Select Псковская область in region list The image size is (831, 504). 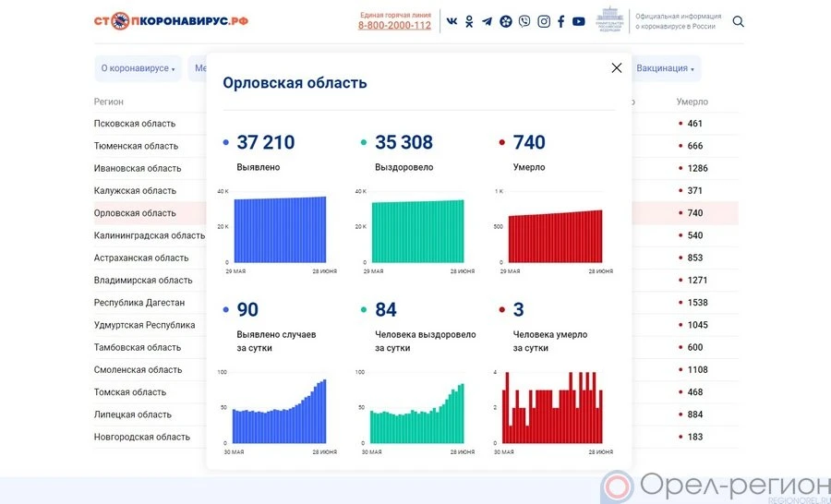click(135, 124)
